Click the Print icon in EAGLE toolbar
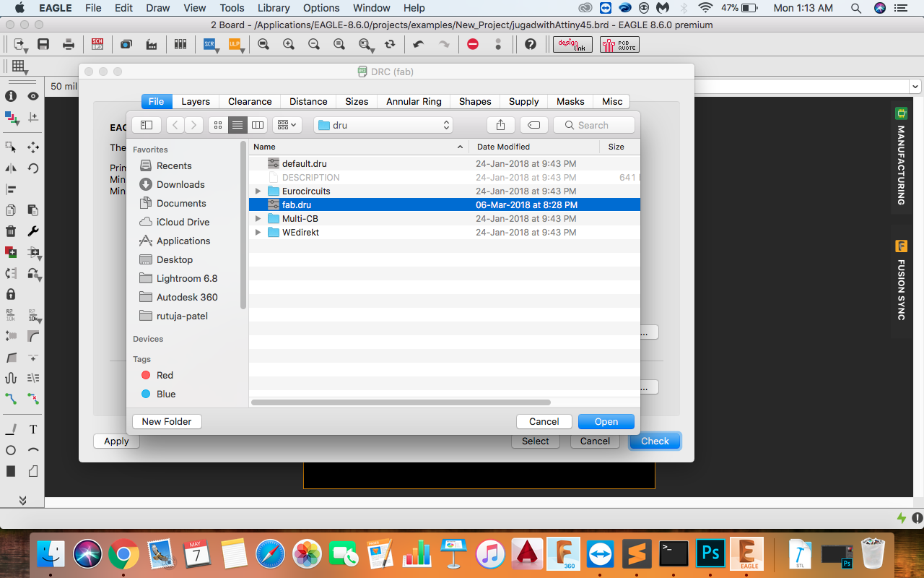Viewport: 924px width, 578px height. click(69, 44)
